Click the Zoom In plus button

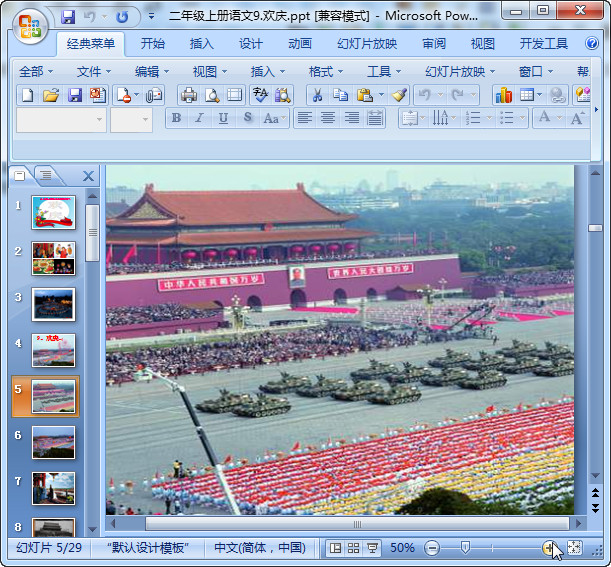point(549,548)
